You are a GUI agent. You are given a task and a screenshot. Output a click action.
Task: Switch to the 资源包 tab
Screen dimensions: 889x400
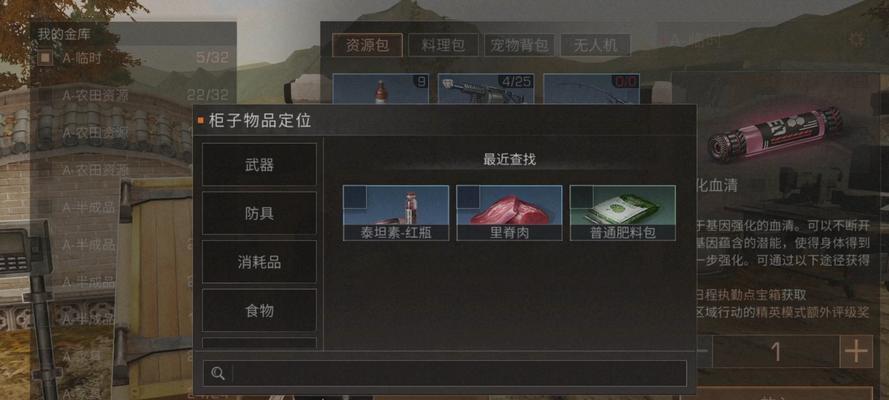(367, 45)
